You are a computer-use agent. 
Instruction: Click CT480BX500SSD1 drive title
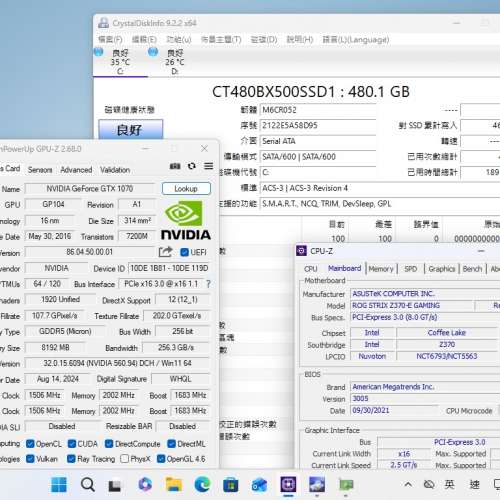tap(311, 92)
